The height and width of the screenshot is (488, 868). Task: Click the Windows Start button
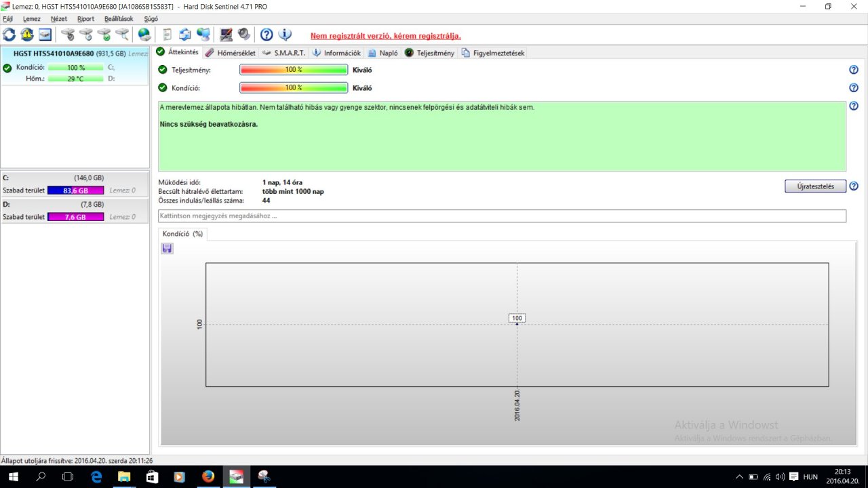tap(13, 476)
